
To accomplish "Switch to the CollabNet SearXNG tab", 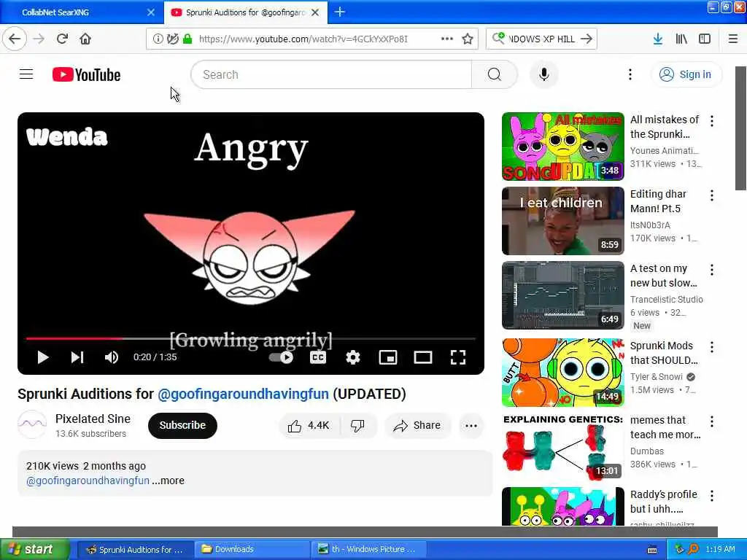I will click(x=80, y=12).
